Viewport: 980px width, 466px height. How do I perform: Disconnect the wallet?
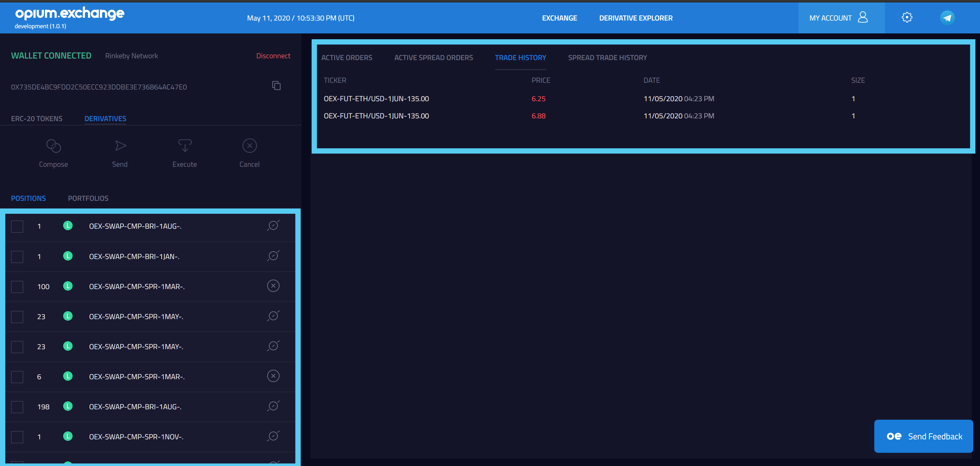[273, 55]
